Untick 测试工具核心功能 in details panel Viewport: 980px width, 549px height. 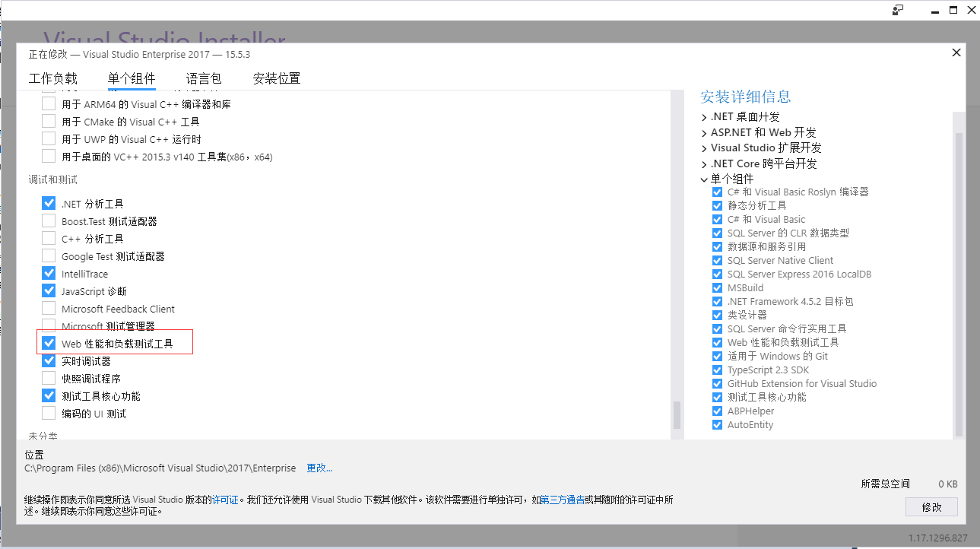[x=717, y=398]
